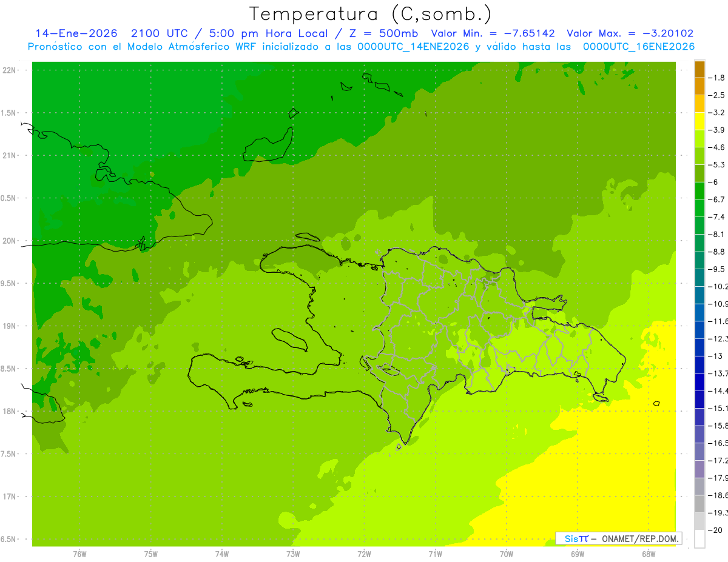The height and width of the screenshot is (562, 728).
Task: Click the -8.8 colorbar value label
Action: pyautogui.click(x=718, y=252)
